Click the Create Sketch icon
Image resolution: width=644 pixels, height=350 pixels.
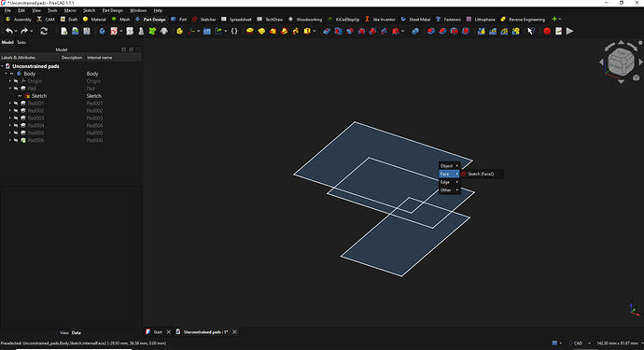[114, 31]
